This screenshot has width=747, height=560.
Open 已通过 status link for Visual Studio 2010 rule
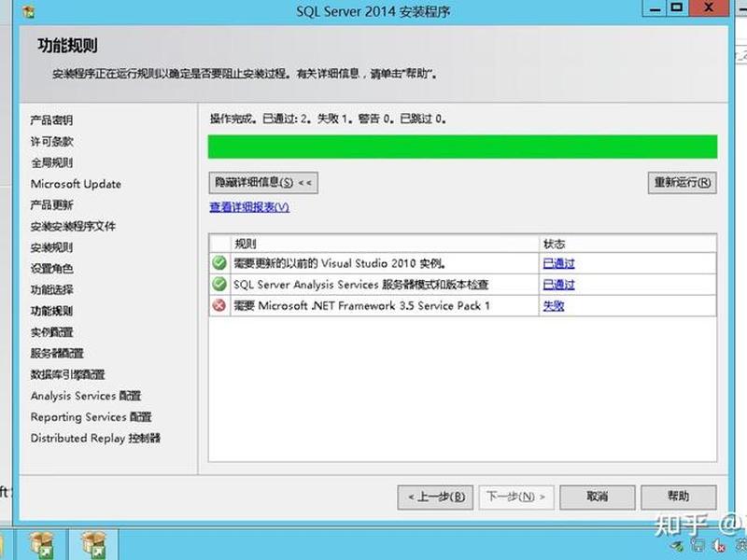[x=558, y=263]
